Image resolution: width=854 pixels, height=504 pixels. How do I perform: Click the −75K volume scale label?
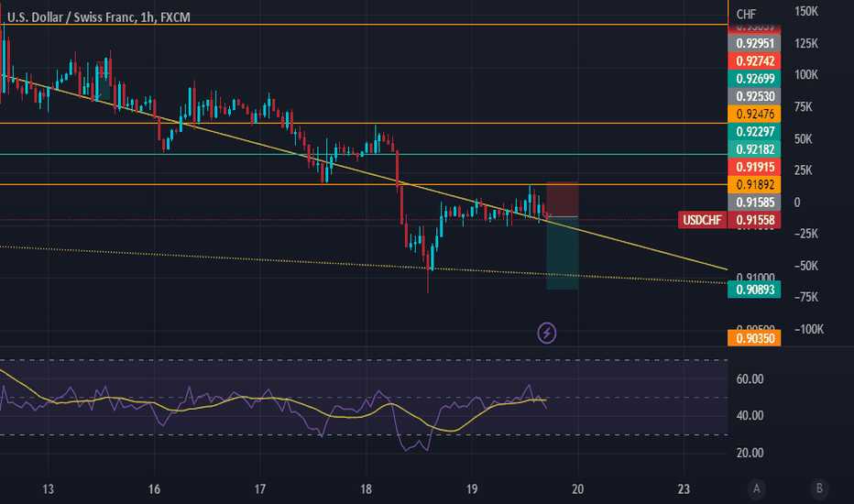806,297
